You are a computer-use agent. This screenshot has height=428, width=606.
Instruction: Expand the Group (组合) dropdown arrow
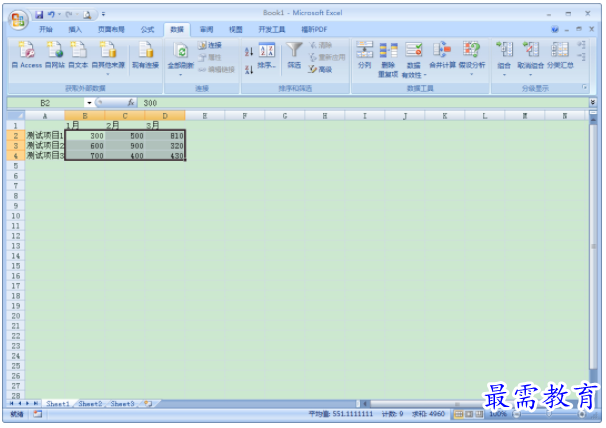504,74
